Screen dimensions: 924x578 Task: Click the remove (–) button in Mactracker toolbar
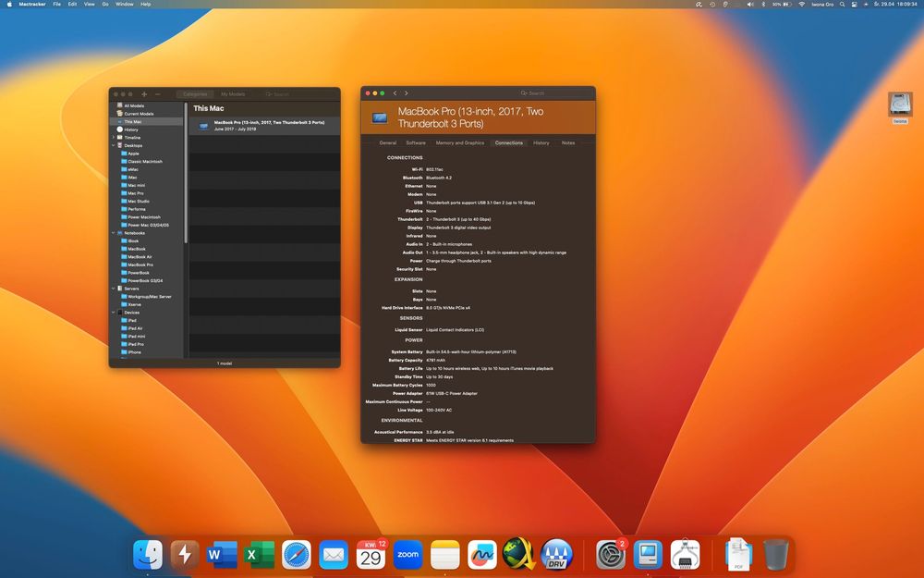point(157,94)
